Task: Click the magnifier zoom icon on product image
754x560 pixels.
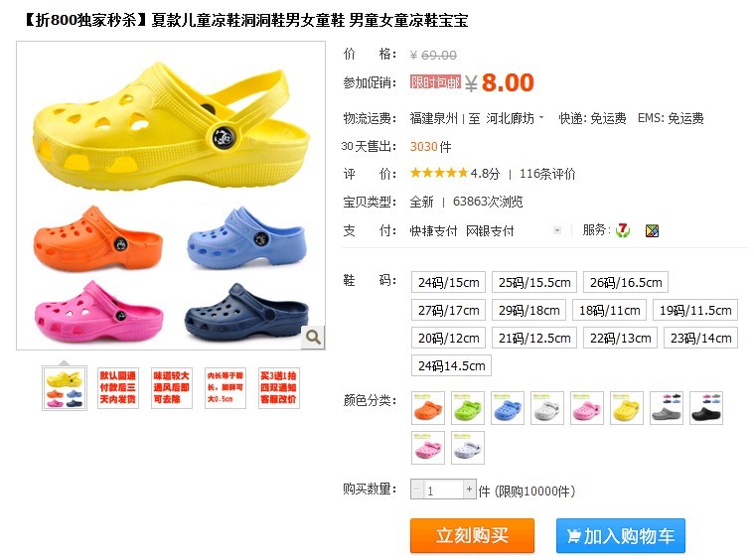Action: pos(313,337)
